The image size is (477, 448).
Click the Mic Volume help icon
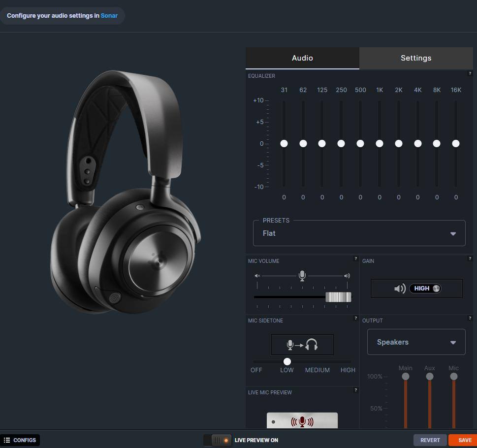point(356,258)
